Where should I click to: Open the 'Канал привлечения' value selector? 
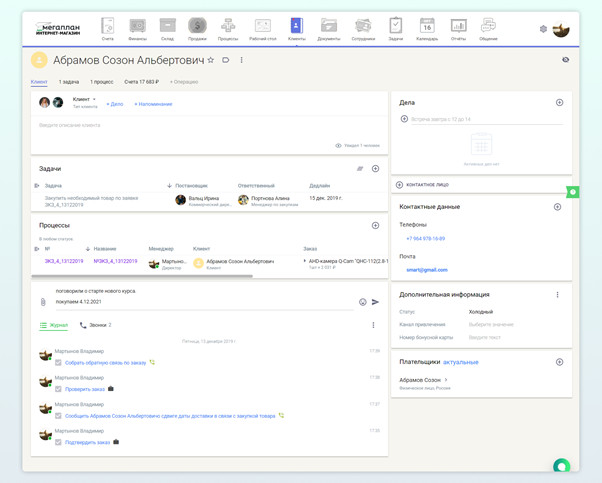491,324
